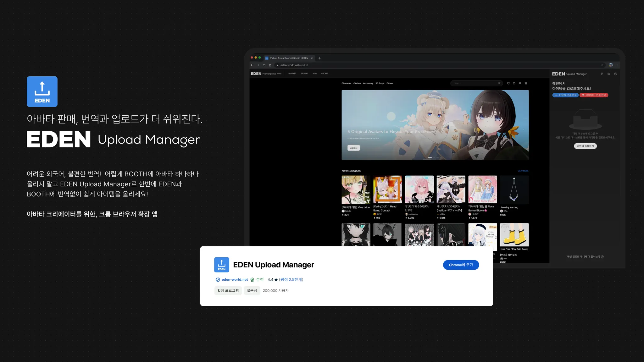Select the Clothes category tab

click(x=357, y=83)
